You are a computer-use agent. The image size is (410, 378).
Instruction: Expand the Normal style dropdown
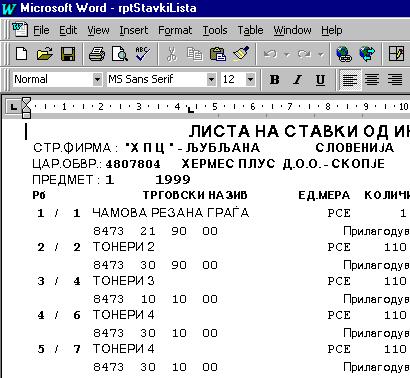coord(97,80)
